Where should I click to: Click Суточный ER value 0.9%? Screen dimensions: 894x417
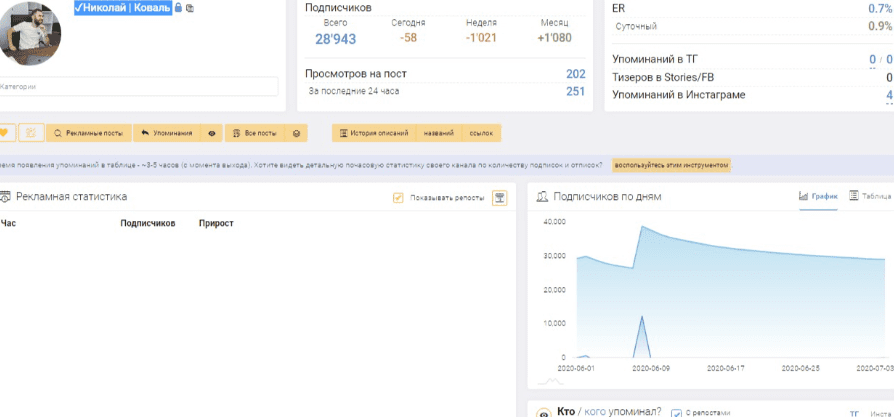click(880, 26)
